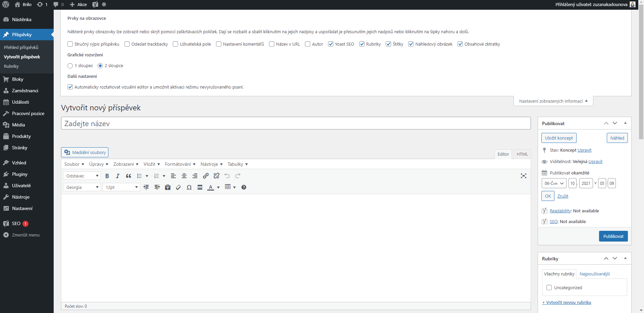Image resolution: width=644 pixels, height=313 pixels.
Task: Center align the text
Action: tap(184, 176)
